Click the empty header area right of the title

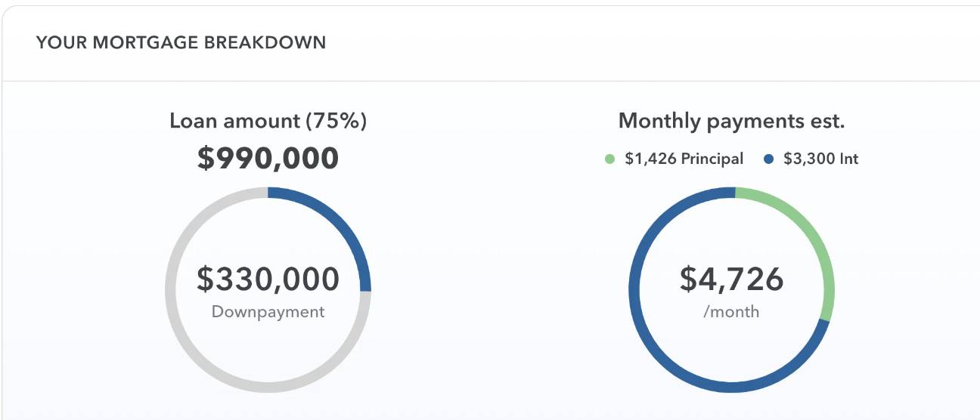coord(643,42)
